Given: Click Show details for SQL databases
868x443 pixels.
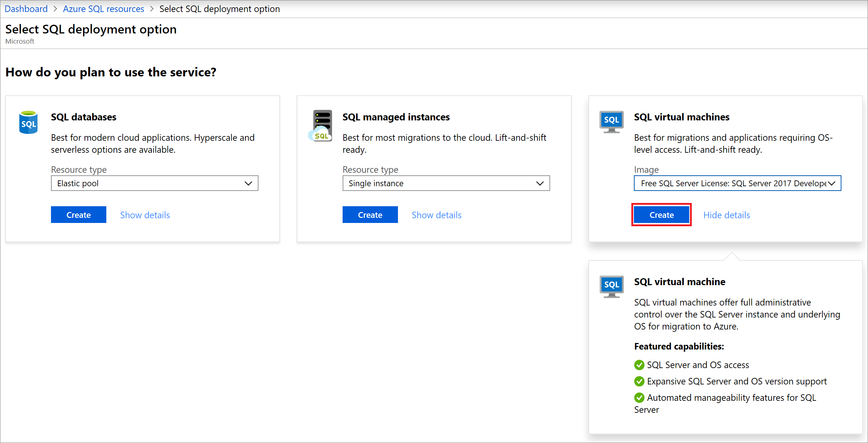Looking at the screenshot, I should 146,215.
